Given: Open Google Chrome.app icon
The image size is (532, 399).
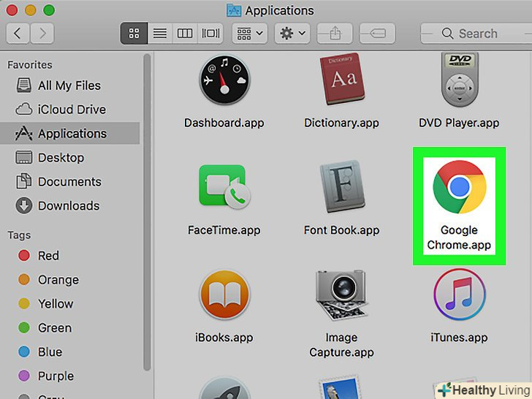Looking at the screenshot, I should [458, 186].
